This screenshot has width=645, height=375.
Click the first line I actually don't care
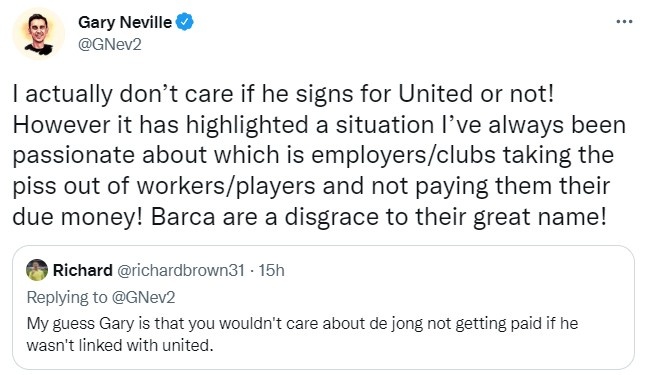[283, 94]
